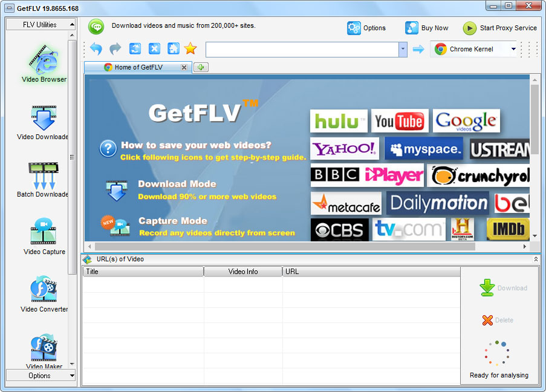Image resolution: width=546 pixels, height=392 pixels.
Task: Go to the home page
Action: point(174,49)
